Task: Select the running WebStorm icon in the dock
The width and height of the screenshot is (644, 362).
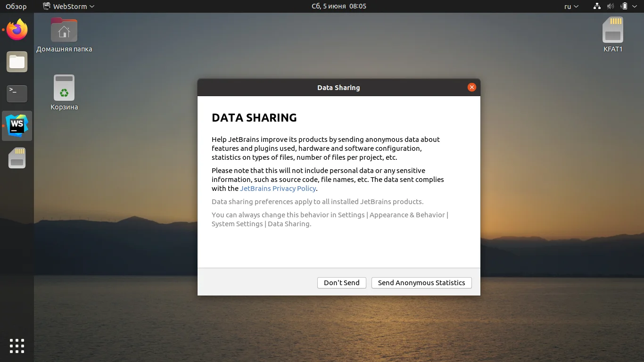Action: pyautogui.click(x=17, y=126)
